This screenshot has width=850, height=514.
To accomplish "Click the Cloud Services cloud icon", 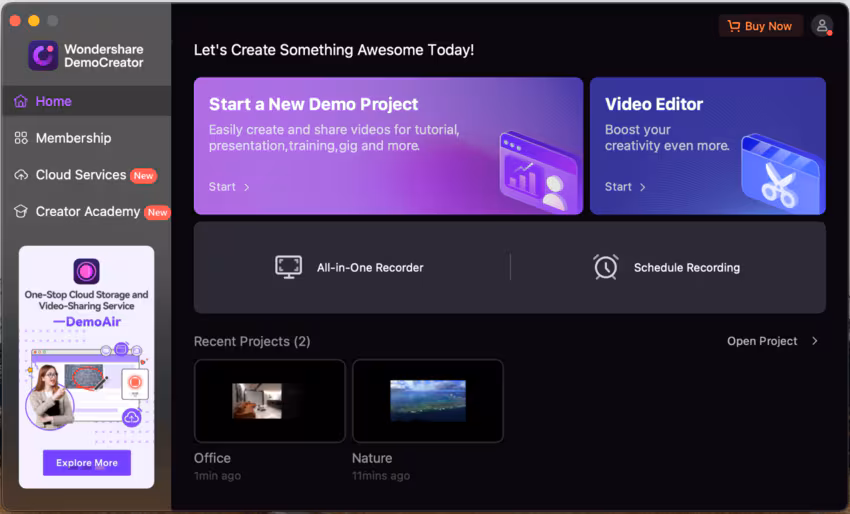I will tap(21, 175).
